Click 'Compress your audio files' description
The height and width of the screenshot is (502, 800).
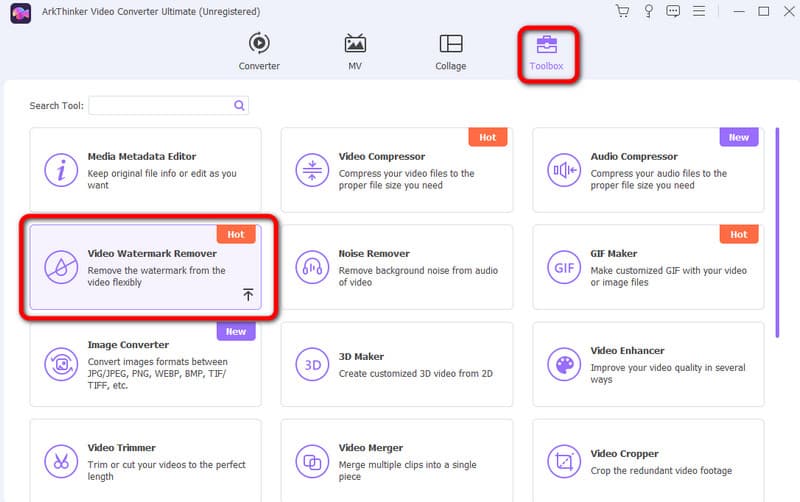(x=659, y=179)
